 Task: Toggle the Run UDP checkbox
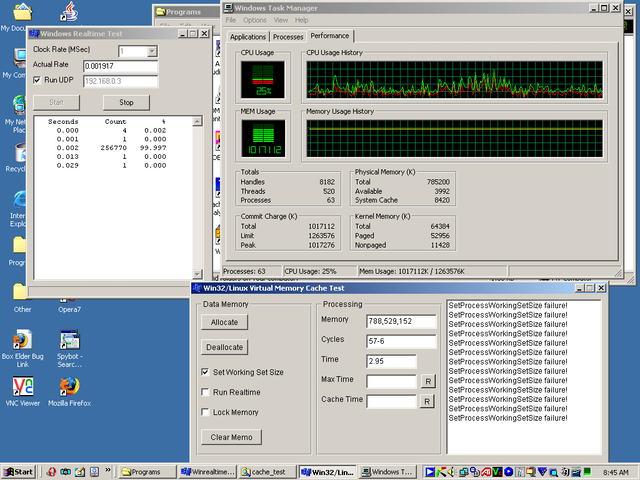click(x=37, y=80)
